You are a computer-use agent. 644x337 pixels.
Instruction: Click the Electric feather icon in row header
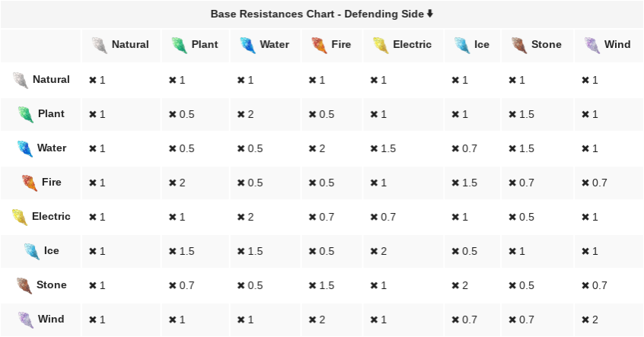coord(20,217)
